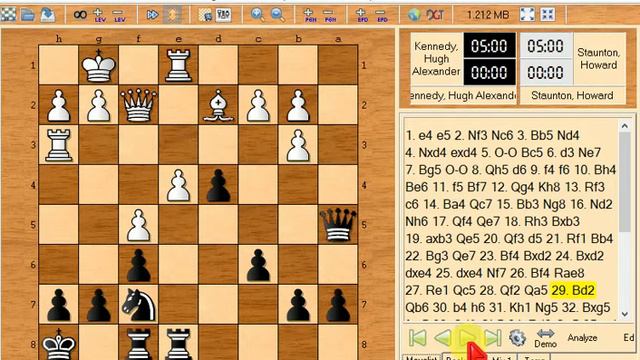Select the white king on g1
640x360 pixels.
coord(99,65)
